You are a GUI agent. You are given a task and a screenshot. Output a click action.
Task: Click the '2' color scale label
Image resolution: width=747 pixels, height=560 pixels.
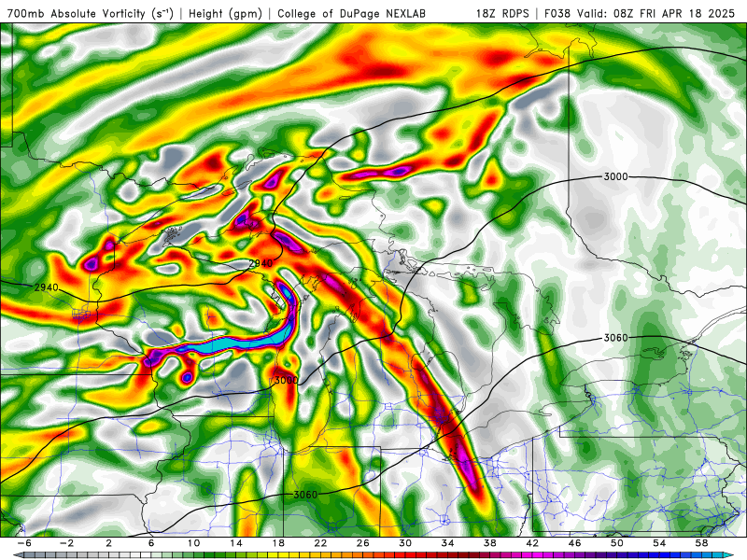pyautogui.click(x=109, y=543)
